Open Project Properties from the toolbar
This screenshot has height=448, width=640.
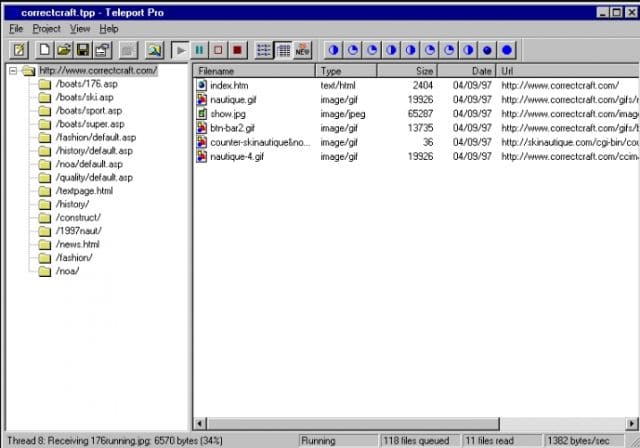[102, 49]
